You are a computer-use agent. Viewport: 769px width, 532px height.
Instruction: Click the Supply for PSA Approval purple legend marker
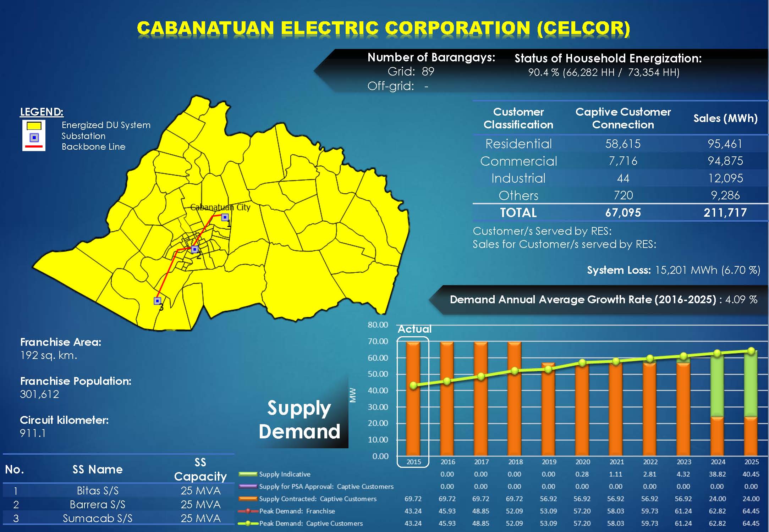pyautogui.click(x=248, y=486)
